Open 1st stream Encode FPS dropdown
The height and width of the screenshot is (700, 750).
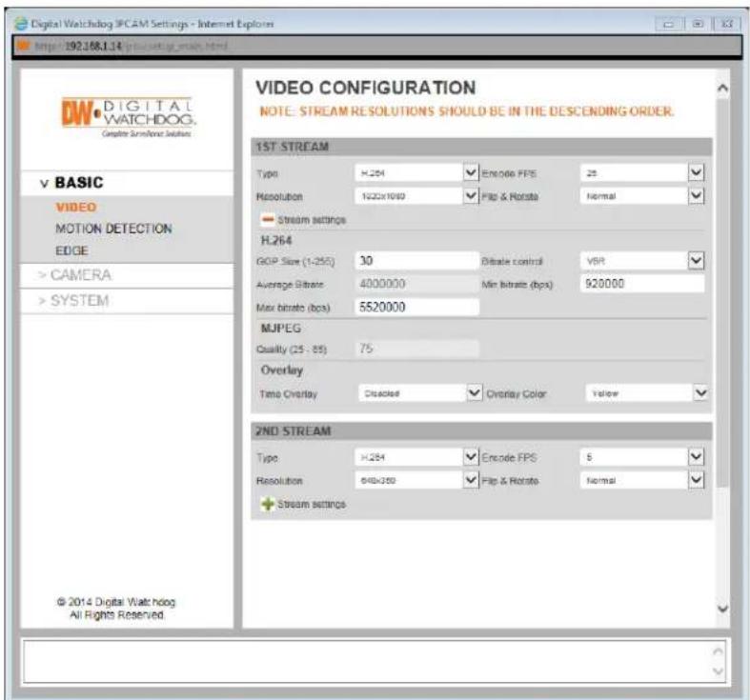[642, 172]
